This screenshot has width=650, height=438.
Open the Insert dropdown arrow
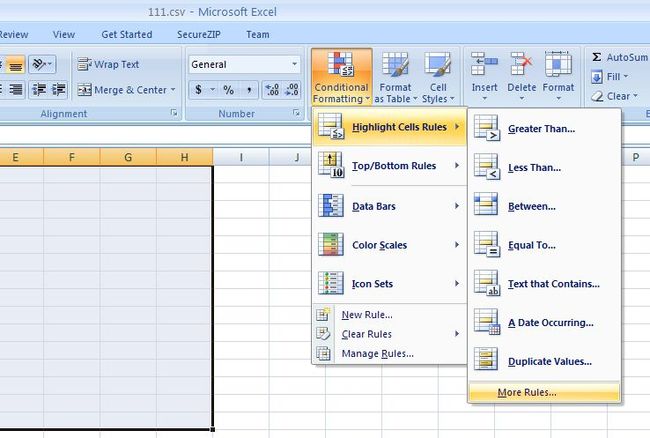tap(484, 99)
